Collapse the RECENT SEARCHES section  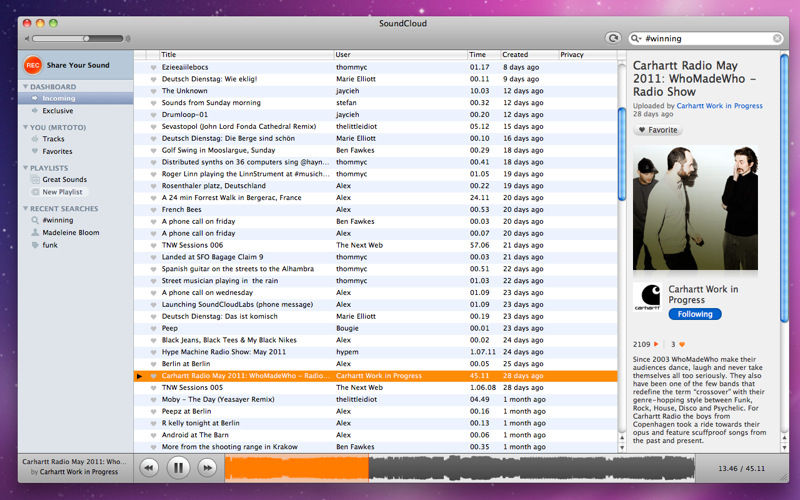pyautogui.click(x=26, y=209)
